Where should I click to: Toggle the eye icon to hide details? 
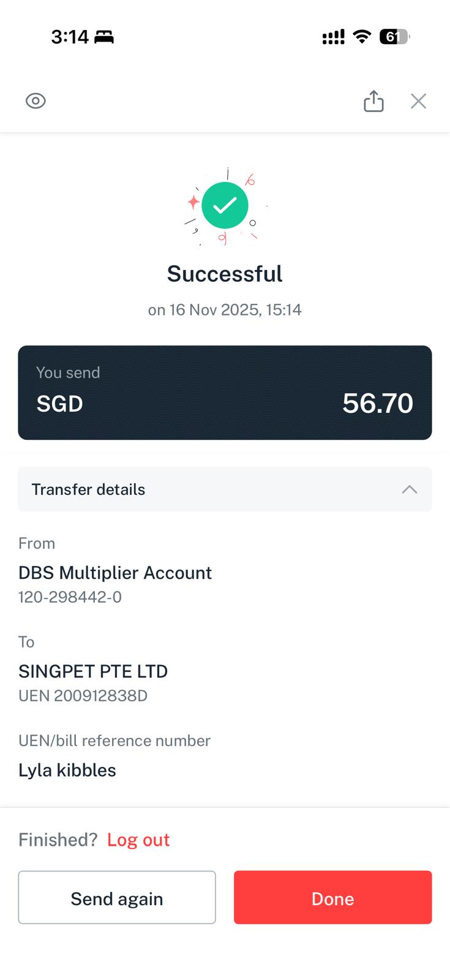pos(36,101)
